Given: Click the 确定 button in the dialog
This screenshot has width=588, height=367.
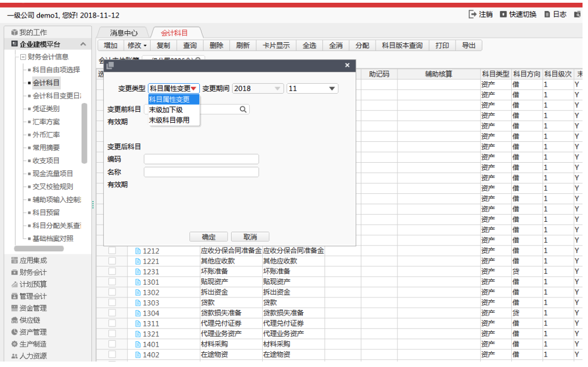Looking at the screenshot, I should (x=209, y=237).
